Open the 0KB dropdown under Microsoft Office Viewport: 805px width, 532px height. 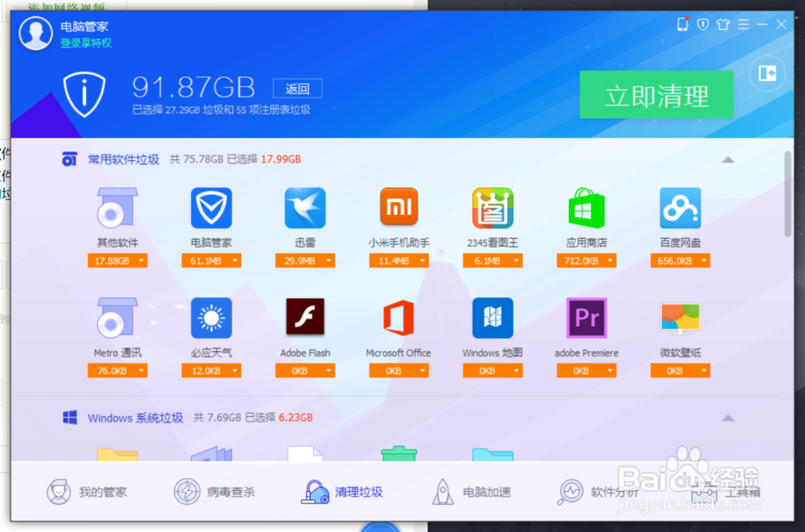coord(399,371)
